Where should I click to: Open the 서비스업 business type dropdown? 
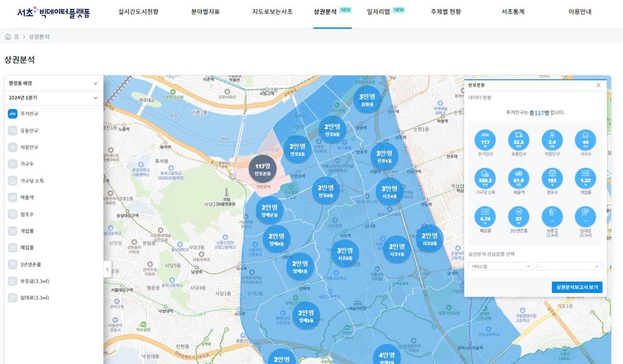click(x=501, y=266)
